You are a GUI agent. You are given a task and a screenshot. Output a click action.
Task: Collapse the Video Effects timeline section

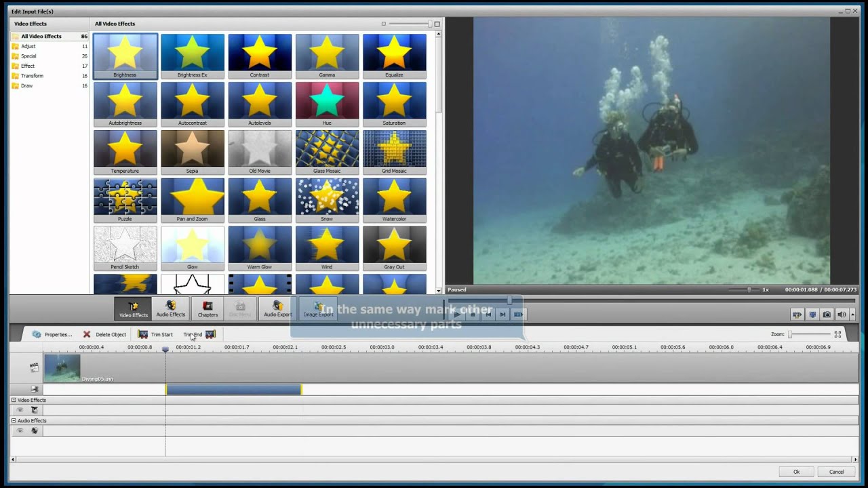click(x=14, y=400)
